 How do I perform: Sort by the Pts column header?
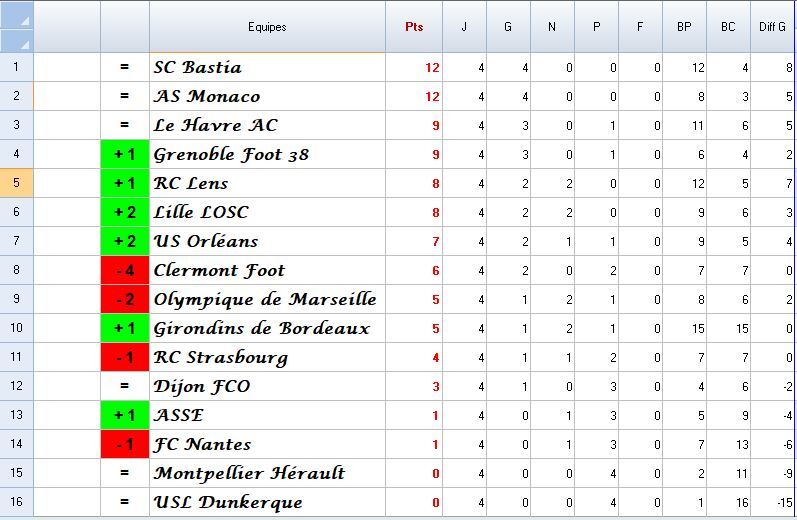[413, 27]
